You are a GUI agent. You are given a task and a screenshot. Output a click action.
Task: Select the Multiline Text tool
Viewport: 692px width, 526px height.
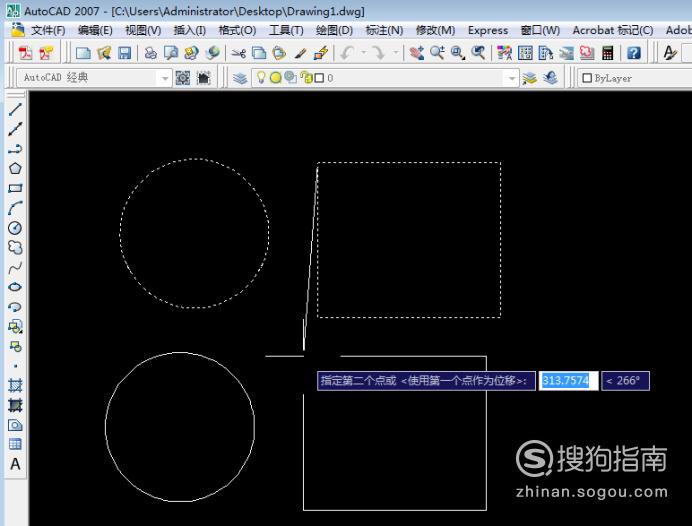point(15,464)
